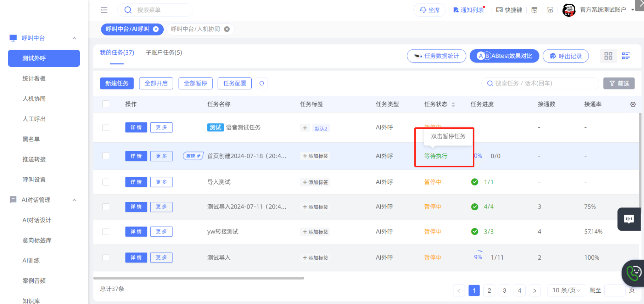Open the floating softphone call icon
644x304 pixels.
[633, 273]
